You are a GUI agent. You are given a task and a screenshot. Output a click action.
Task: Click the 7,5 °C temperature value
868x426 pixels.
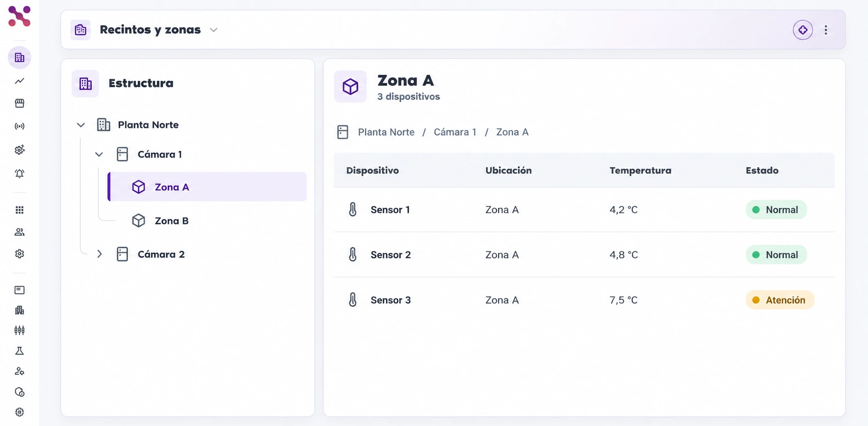coord(623,300)
